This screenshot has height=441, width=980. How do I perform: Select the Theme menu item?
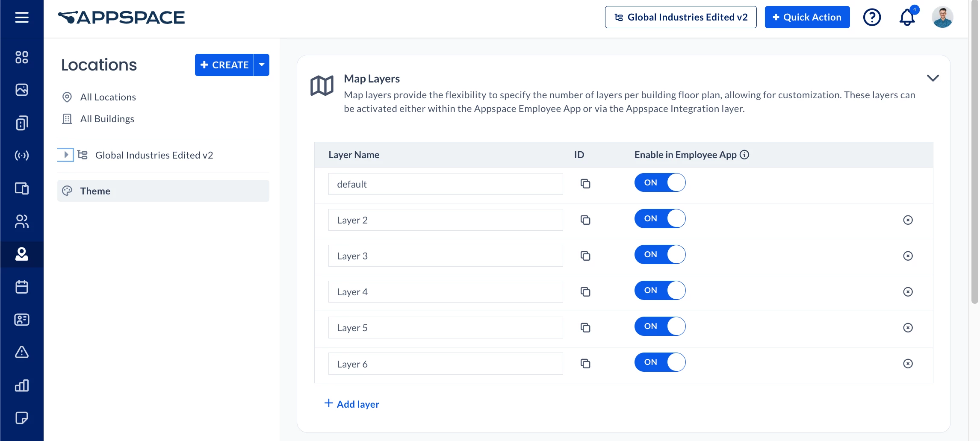[x=163, y=191]
